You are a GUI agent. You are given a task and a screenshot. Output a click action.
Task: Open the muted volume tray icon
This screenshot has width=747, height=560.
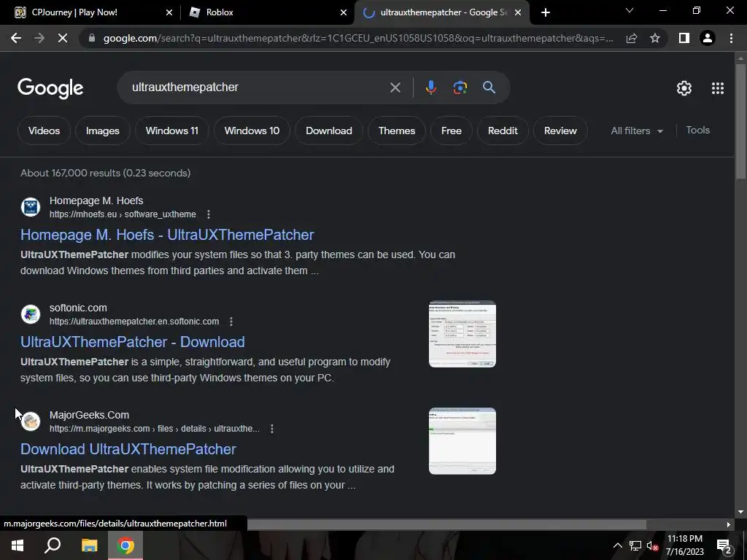652,545
